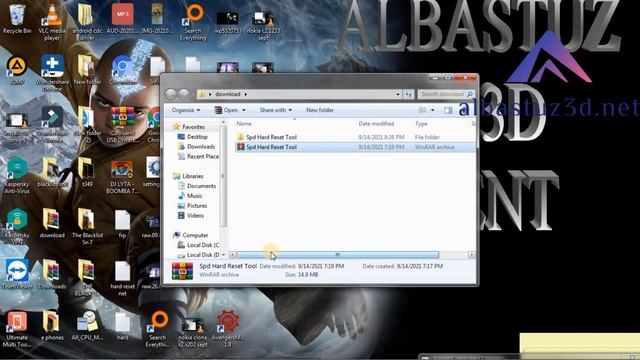Select the IMG-2021 image file icon

tap(157, 19)
